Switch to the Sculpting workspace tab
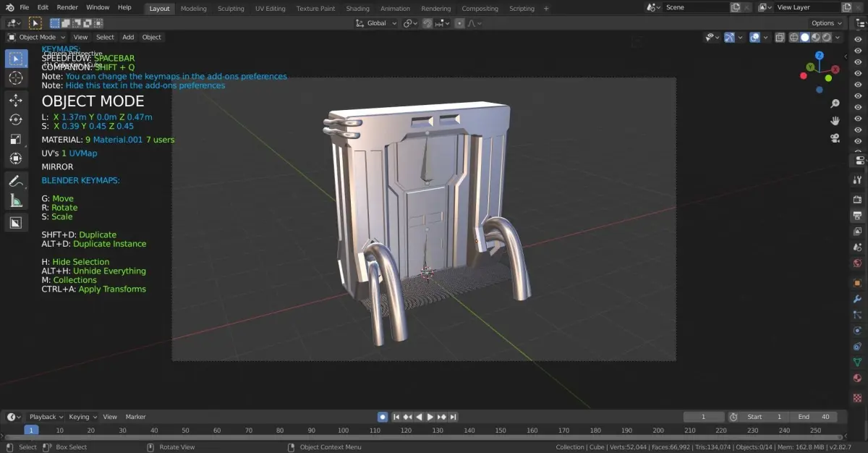This screenshot has width=868, height=453. [231, 9]
